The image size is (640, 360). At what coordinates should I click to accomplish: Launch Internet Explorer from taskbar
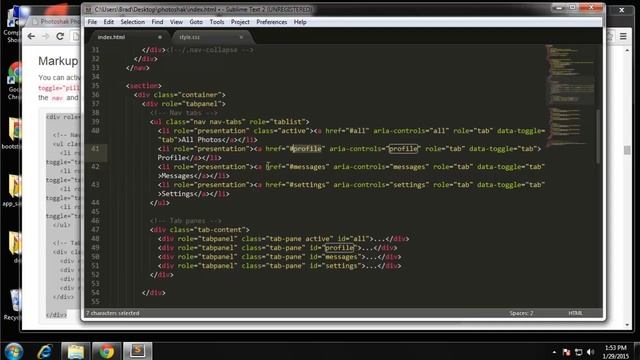(45, 351)
